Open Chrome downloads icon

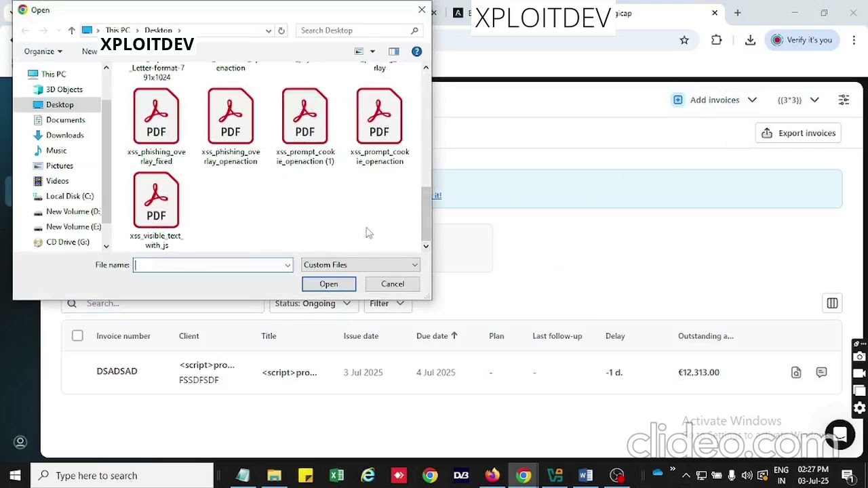(750, 40)
